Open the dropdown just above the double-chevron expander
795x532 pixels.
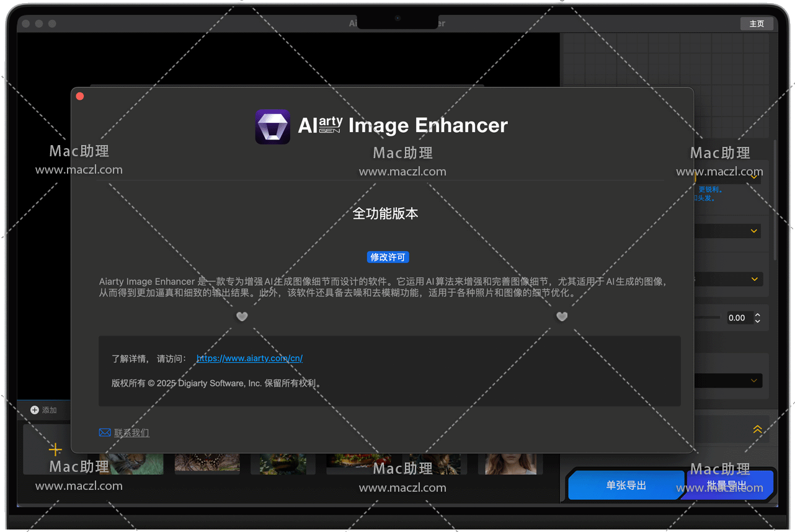tap(728, 381)
